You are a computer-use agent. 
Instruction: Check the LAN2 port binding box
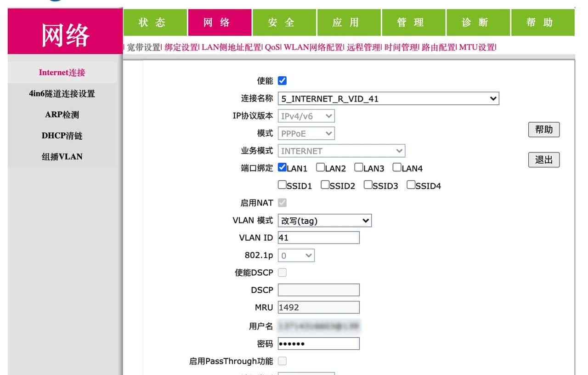(320, 167)
